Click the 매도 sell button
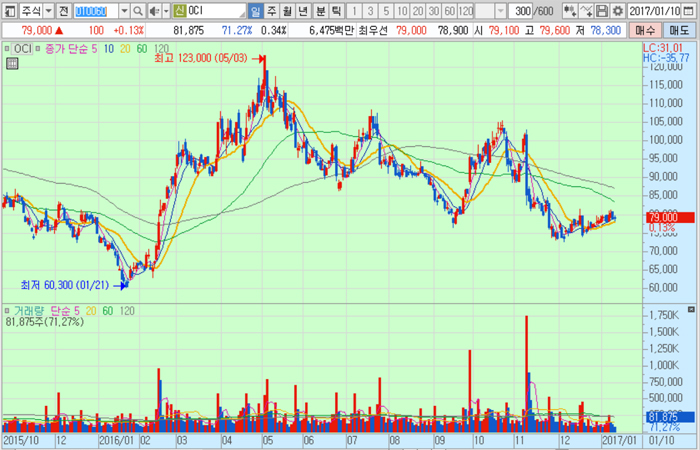The width and height of the screenshot is (700, 450). [x=678, y=30]
